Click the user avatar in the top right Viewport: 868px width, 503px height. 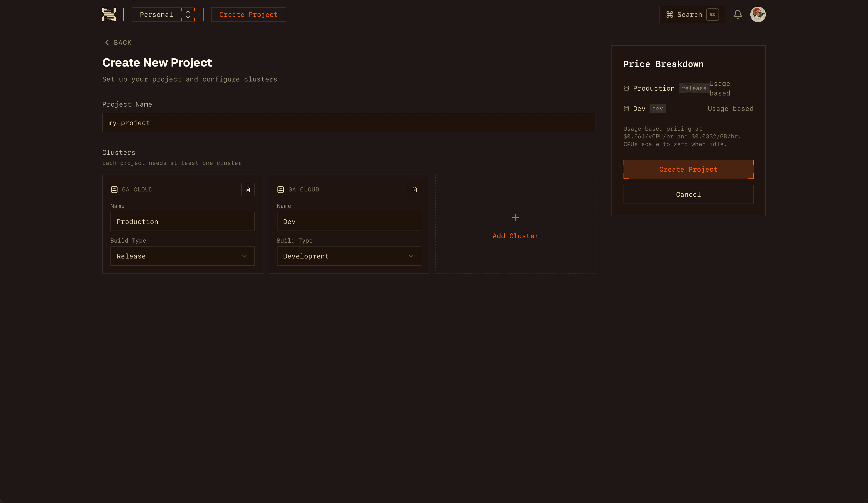pyautogui.click(x=758, y=14)
